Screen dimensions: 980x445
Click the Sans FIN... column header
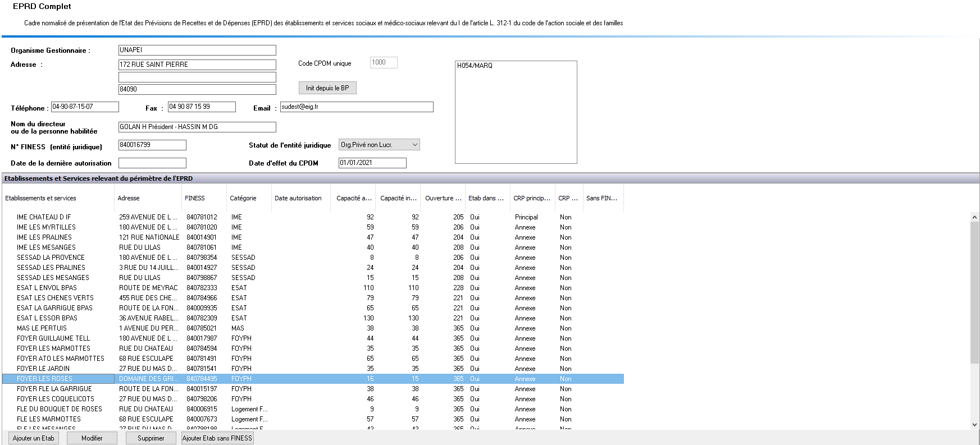pyautogui.click(x=603, y=198)
